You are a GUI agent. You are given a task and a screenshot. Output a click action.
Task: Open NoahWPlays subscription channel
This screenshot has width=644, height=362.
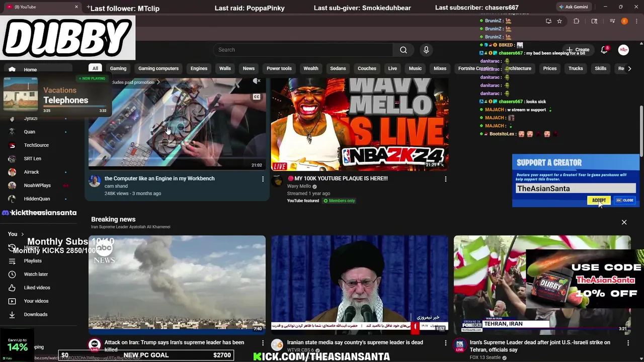click(x=39, y=186)
